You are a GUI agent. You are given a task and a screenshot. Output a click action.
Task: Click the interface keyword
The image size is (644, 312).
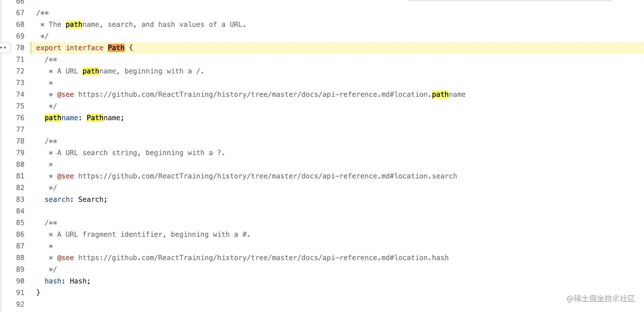(x=84, y=48)
